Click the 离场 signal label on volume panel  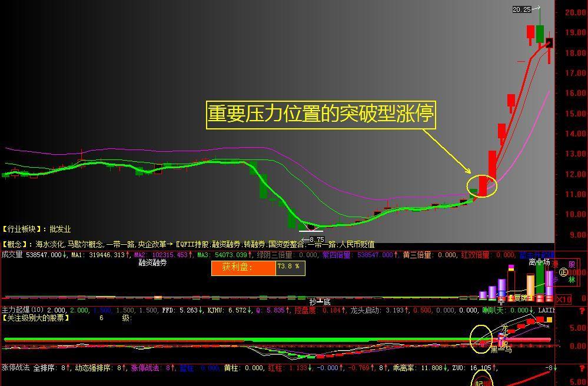coord(539,262)
